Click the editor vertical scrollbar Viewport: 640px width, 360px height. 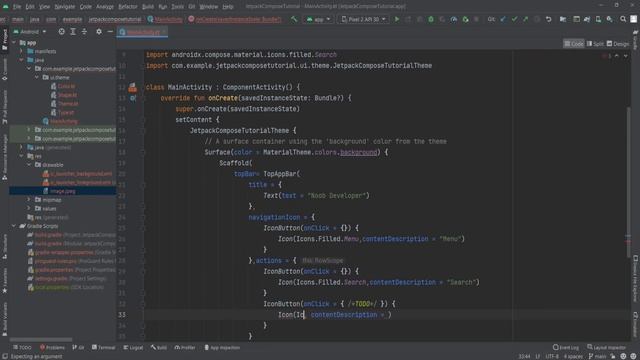click(628, 182)
